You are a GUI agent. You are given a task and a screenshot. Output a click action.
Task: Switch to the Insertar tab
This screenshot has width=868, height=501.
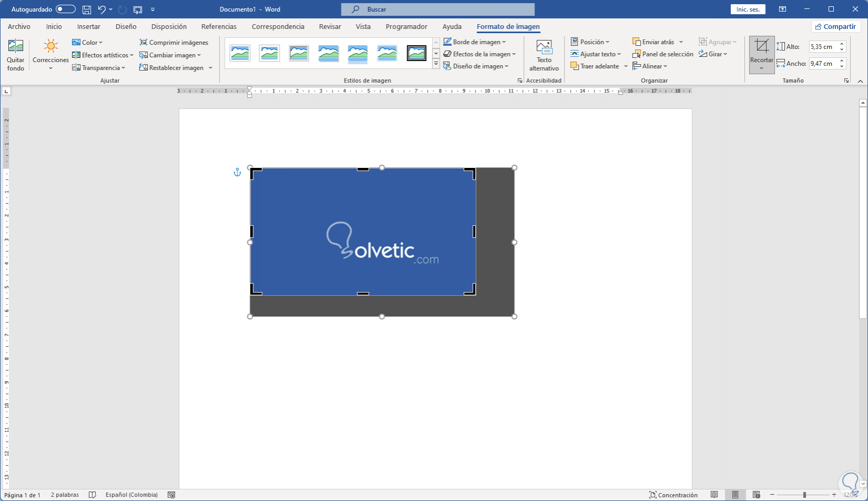click(88, 27)
